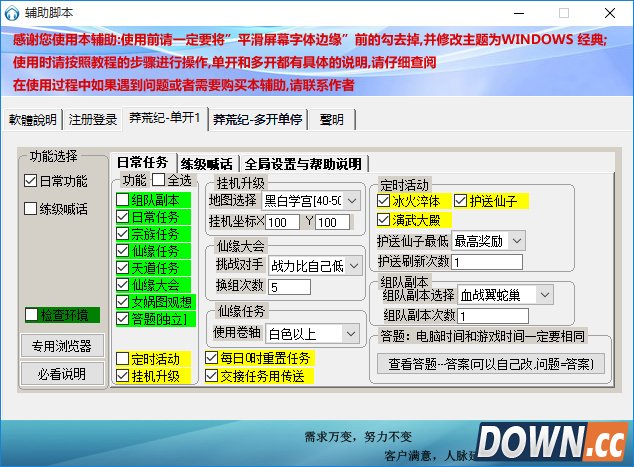Uncheck the 女娲图观想 checkbox

tap(123, 302)
